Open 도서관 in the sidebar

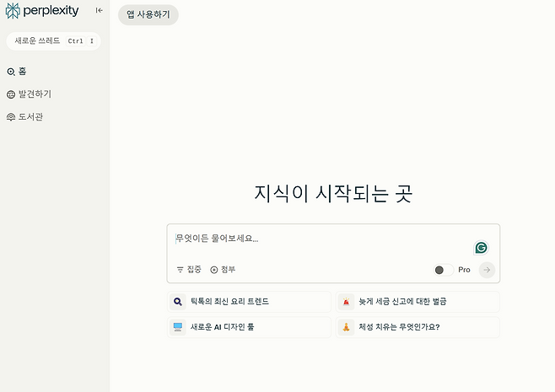click(24, 116)
